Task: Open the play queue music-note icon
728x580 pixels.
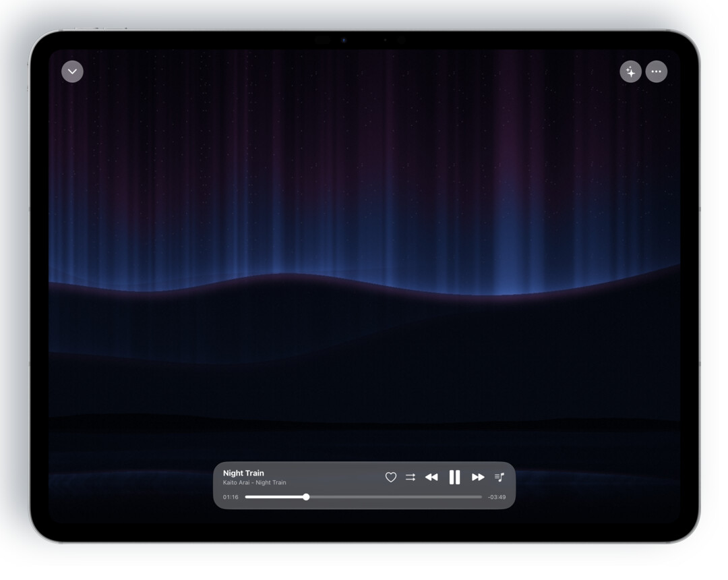Action: coord(499,477)
